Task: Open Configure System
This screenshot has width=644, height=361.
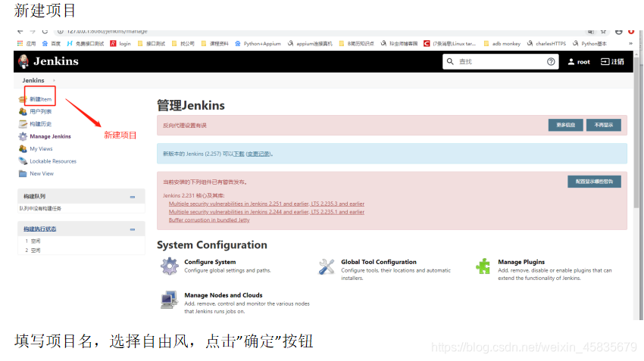Action: [210, 262]
